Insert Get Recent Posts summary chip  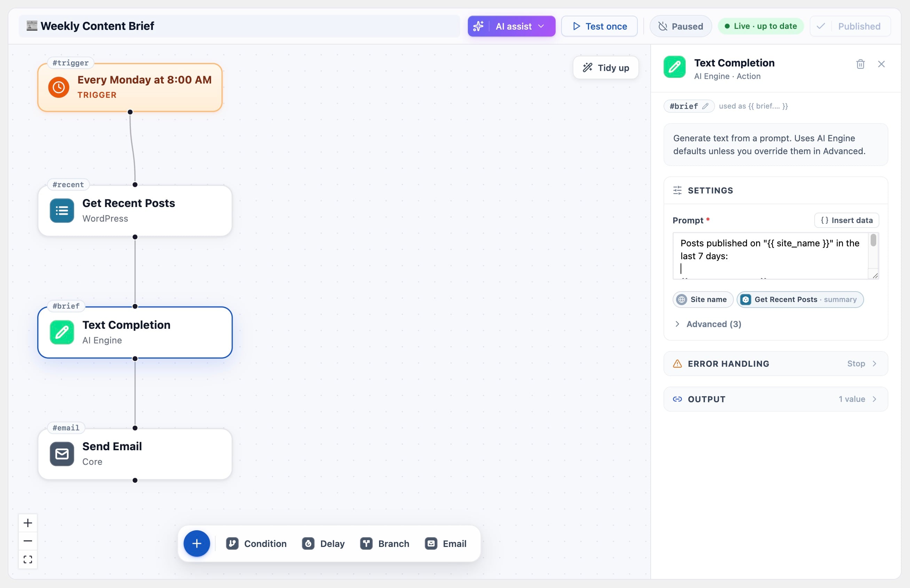pos(800,299)
